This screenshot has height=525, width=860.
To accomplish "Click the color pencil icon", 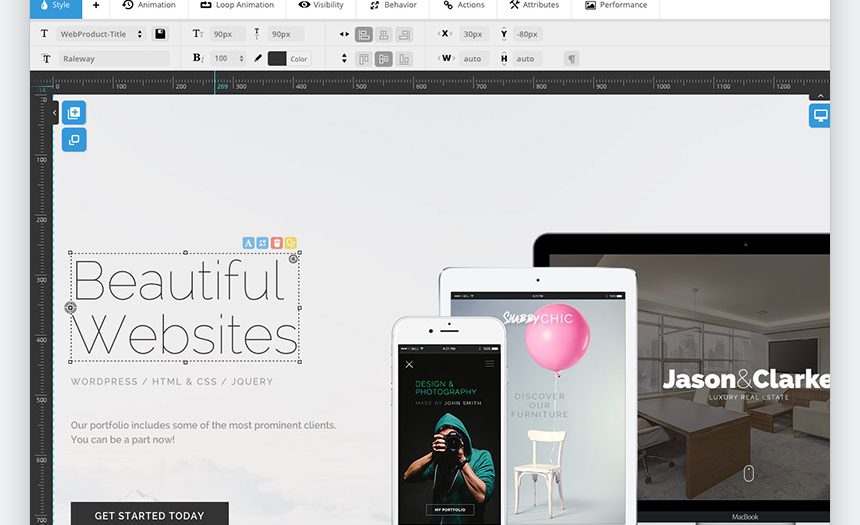I will (x=258, y=58).
